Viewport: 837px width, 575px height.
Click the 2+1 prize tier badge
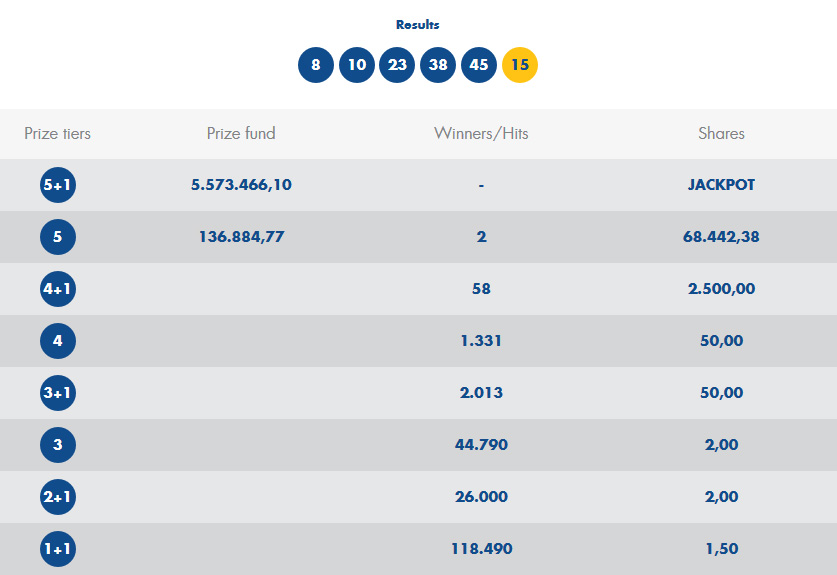58,497
